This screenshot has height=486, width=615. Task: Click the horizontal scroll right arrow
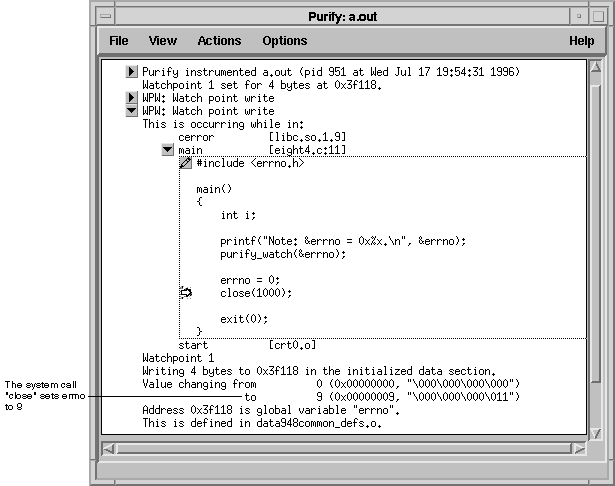pyautogui.click(x=579, y=449)
